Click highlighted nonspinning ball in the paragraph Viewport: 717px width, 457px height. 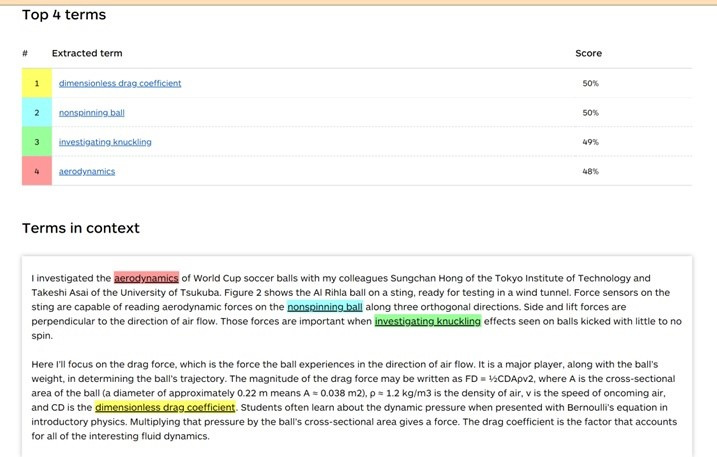coord(325,307)
